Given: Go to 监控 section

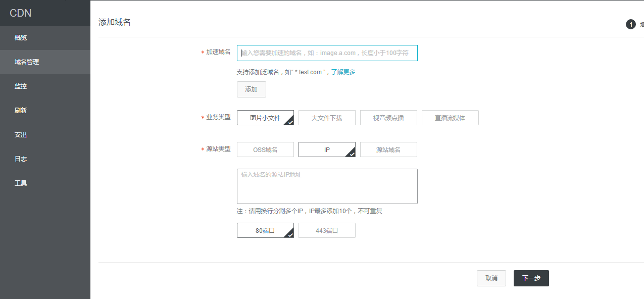Looking at the screenshot, I should coord(21,86).
